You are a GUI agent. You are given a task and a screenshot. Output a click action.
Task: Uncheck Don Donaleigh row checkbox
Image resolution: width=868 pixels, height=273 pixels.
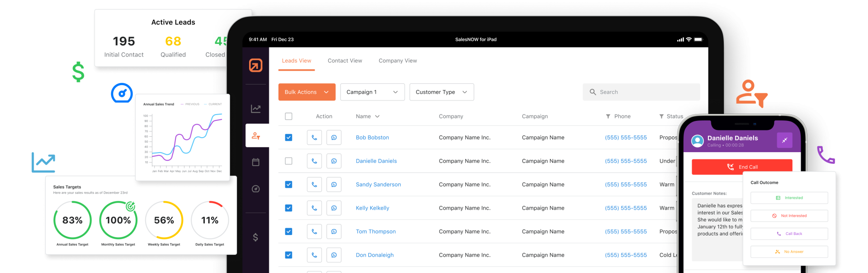[x=288, y=255]
